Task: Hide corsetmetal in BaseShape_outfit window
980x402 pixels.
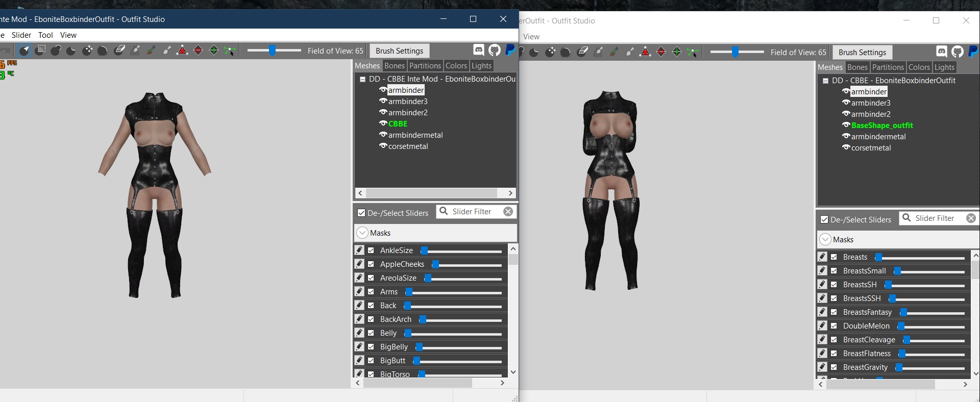Action: pyautogui.click(x=846, y=147)
